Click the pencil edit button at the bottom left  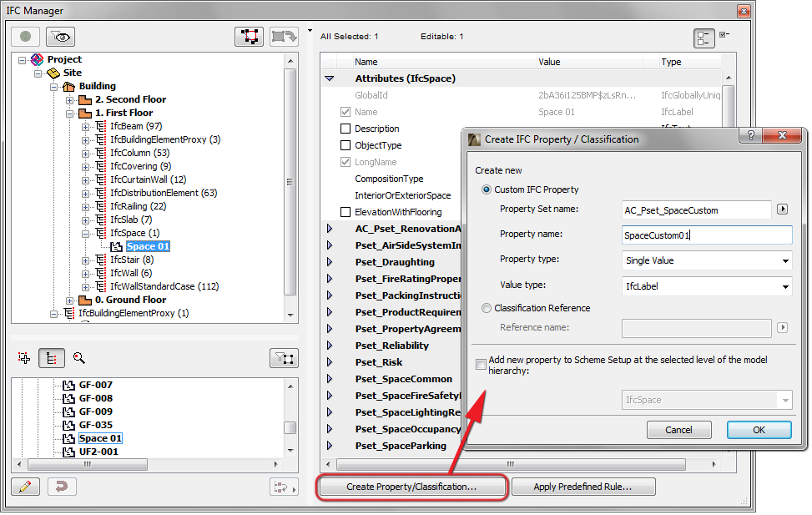tap(25, 487)
